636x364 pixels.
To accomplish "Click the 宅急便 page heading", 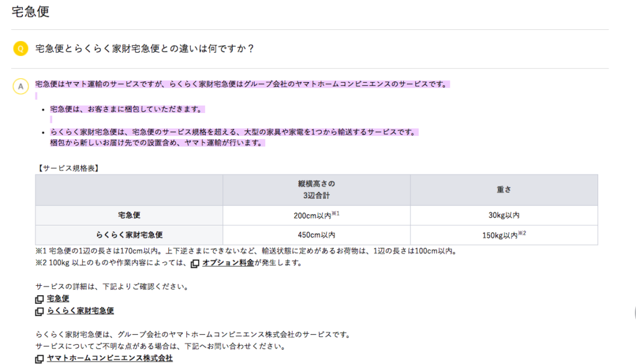I will coord(30,11).
